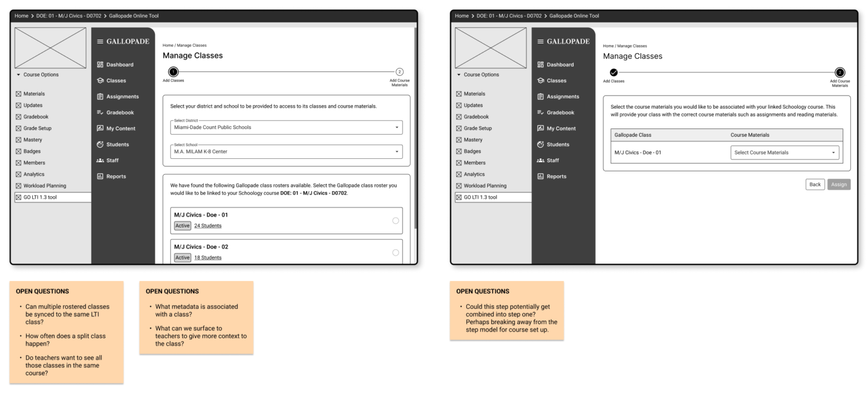This screenshot has width=868, height=393.
Task: Click Mastery placeholder icon in left window
Action: click(18, 140)
